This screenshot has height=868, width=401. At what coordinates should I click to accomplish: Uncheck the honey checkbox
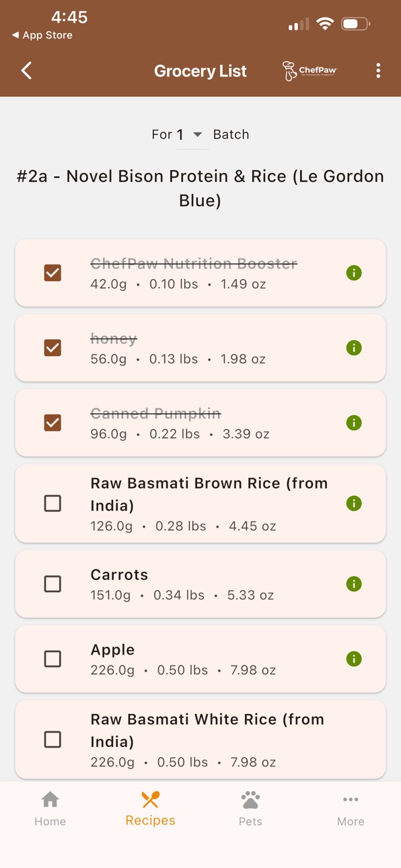pyautogui.click(x=52, y=348)
